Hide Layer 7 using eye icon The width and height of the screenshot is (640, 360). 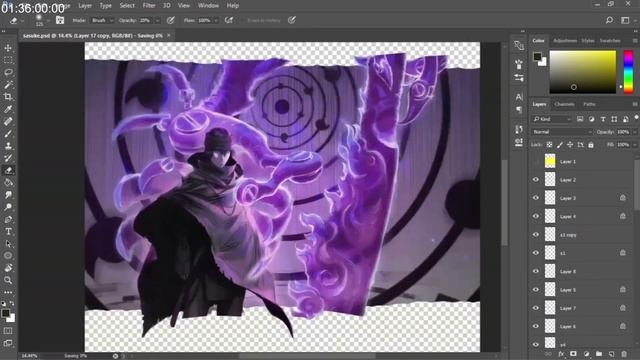(x=536, y=308)
